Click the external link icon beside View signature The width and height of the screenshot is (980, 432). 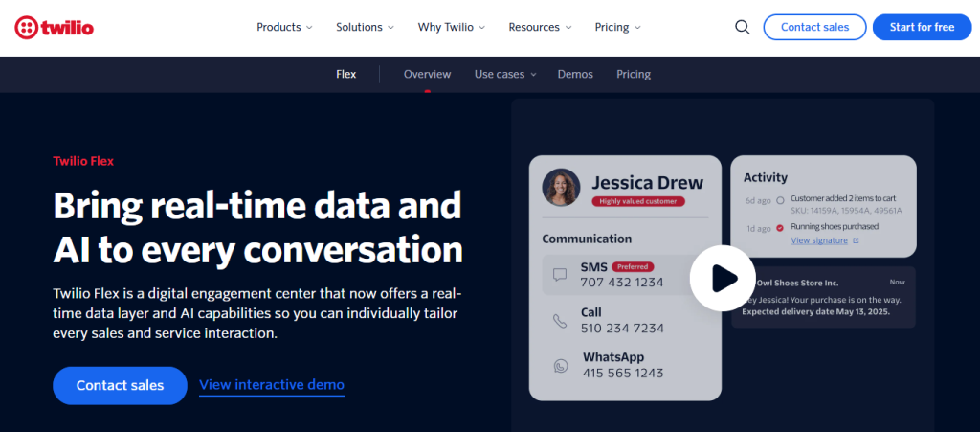click(x=856, y=240)
